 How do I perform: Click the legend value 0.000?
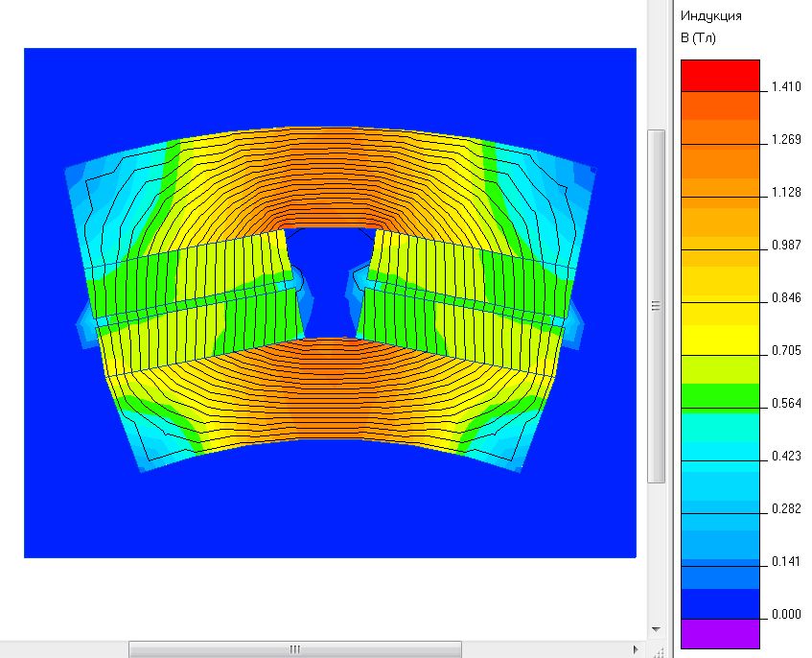click(x=786, y=615)
